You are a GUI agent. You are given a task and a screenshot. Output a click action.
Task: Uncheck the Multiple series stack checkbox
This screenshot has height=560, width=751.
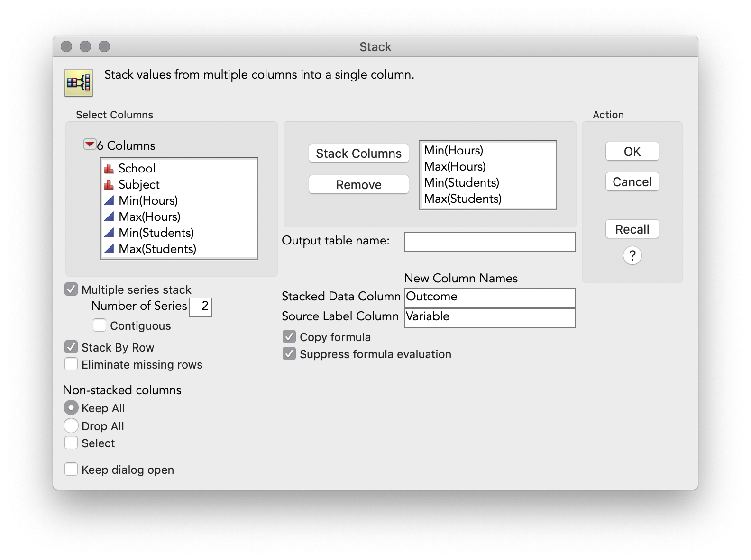point(71,289)
